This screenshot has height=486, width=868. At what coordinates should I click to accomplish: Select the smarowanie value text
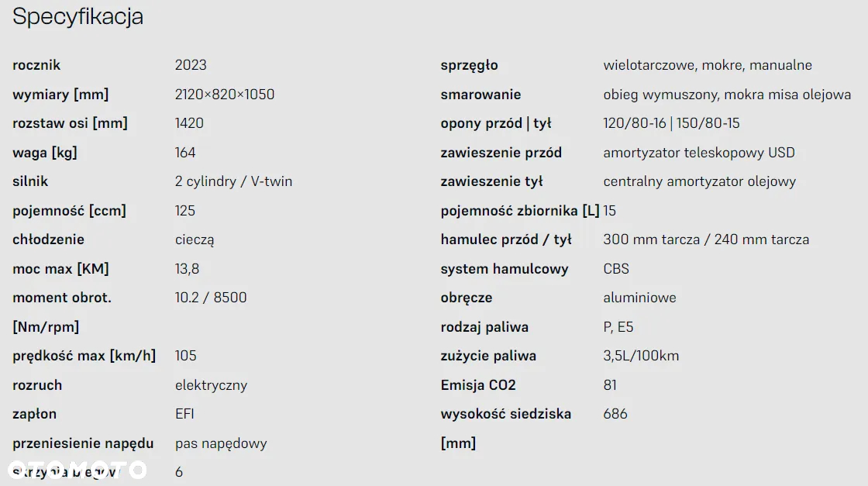pyautogui.click(x=727, y=94)
